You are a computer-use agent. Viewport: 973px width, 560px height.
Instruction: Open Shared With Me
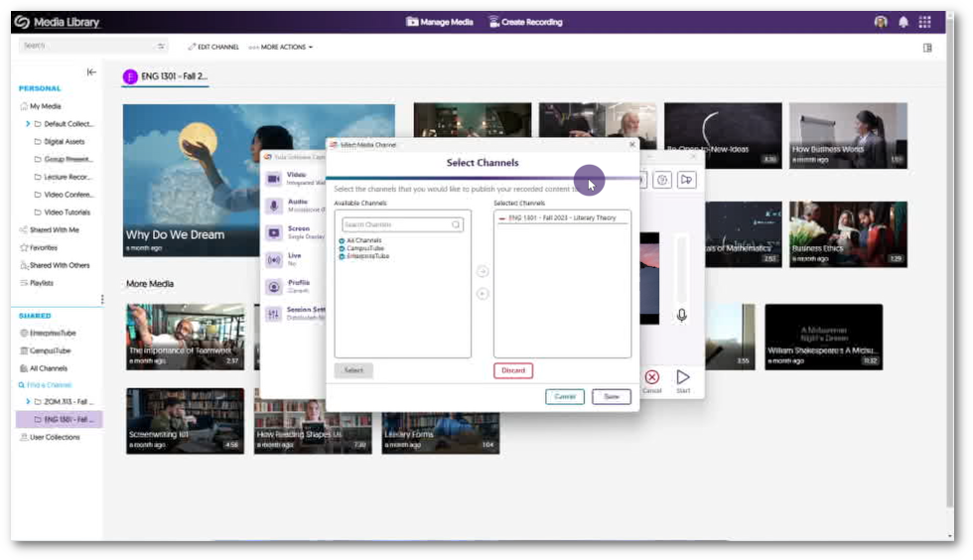pos(49,229)
